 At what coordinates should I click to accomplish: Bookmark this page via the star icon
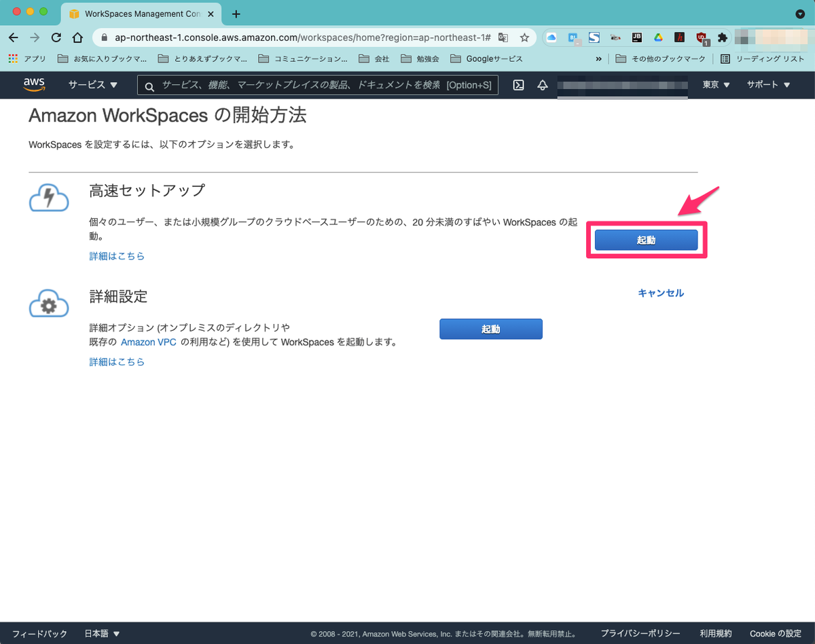(x=525, y=38)
